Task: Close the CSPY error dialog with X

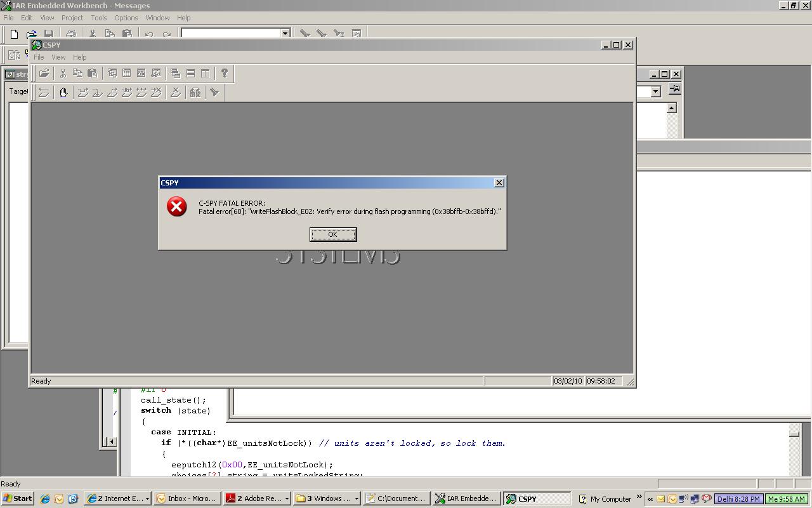Action: (499, 183)
